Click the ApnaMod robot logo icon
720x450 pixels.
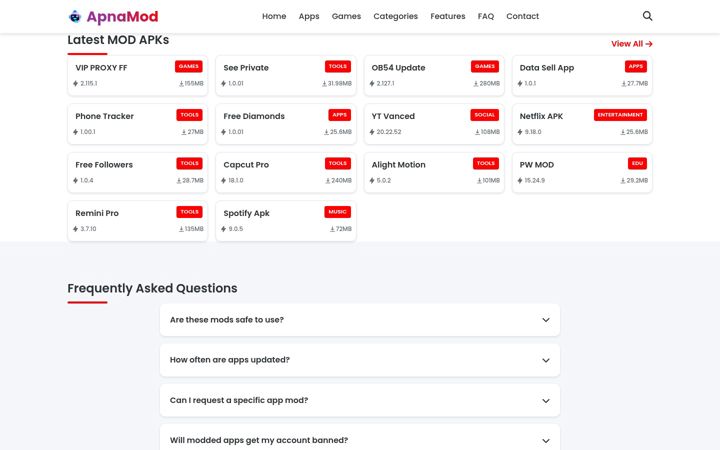click(75, 17)
